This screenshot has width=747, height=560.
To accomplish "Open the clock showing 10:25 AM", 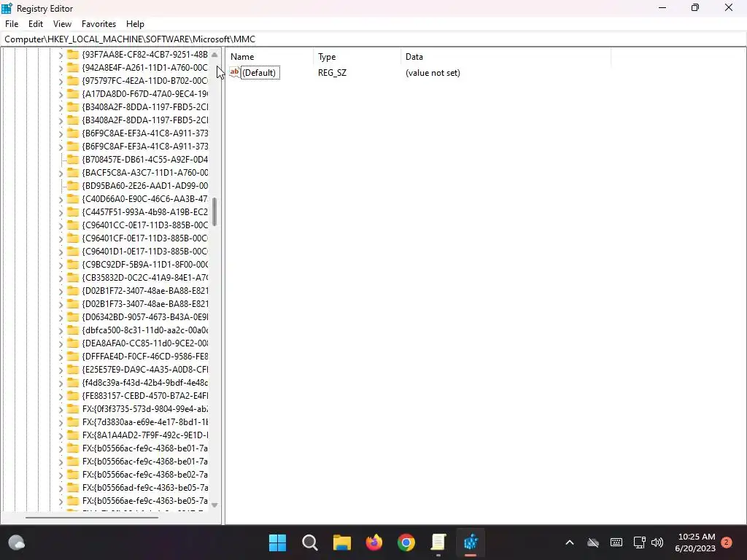I will [695, 542].
